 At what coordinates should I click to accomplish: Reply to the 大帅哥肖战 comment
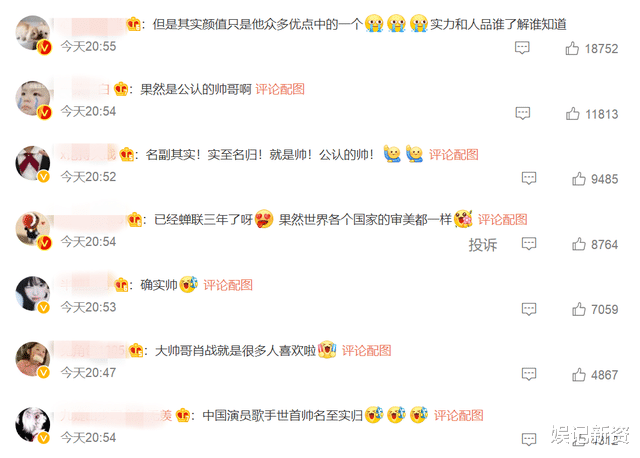529,374
